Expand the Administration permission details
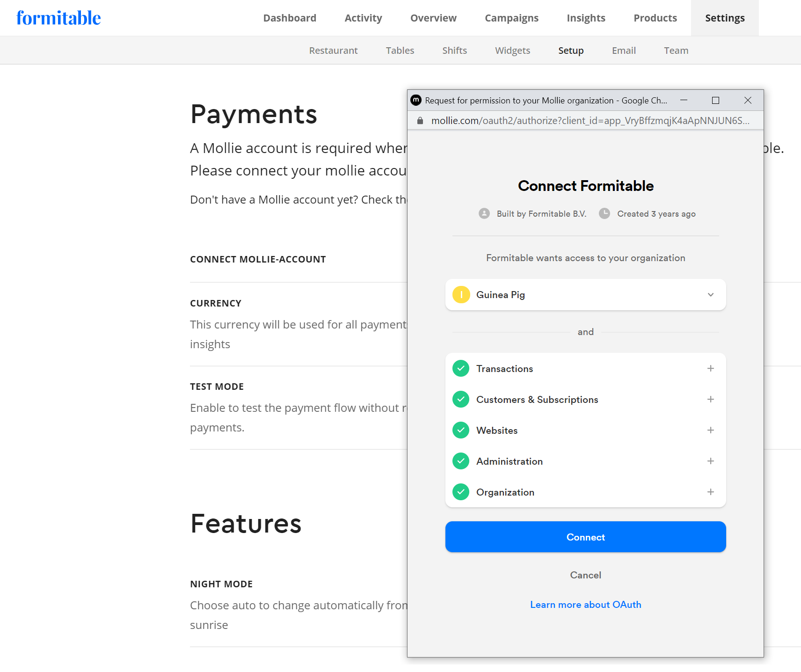 point(710,461)
